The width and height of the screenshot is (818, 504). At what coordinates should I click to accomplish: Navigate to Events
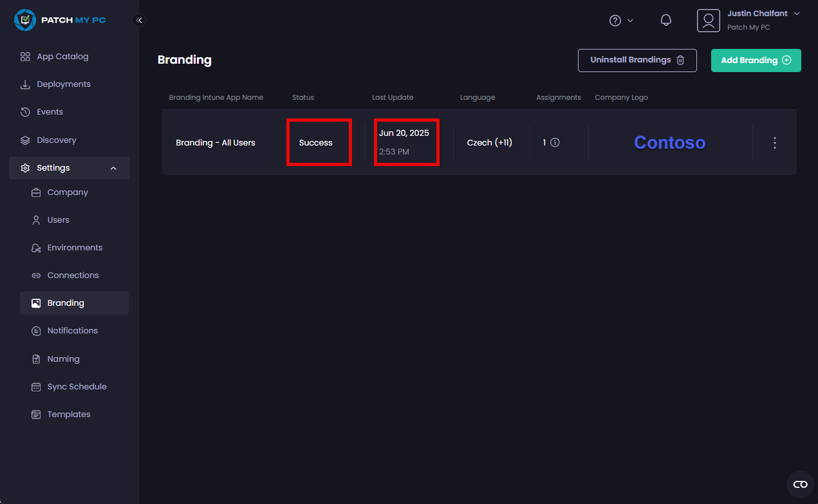[50, 112]
